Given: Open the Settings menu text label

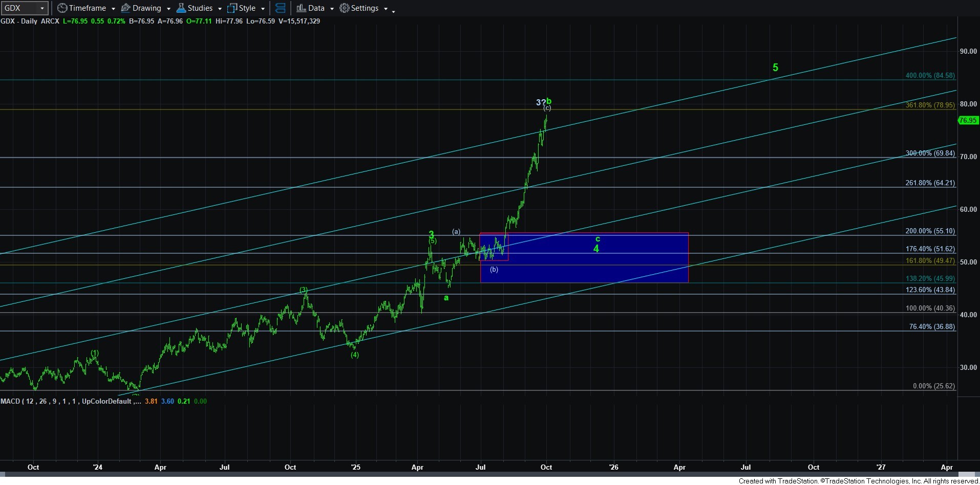Looking at the screenshot, I should [x=365, y=8].
